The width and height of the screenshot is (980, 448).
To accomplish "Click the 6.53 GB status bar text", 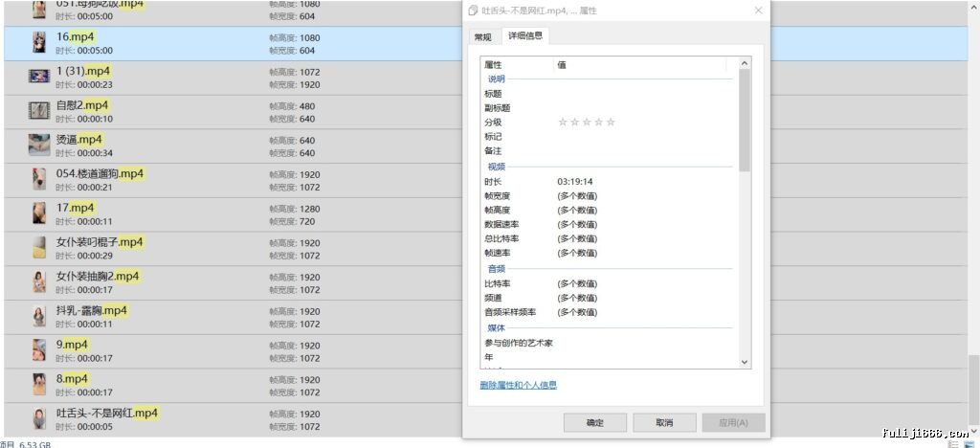I will pyautogui.click(x=34, y=445).
